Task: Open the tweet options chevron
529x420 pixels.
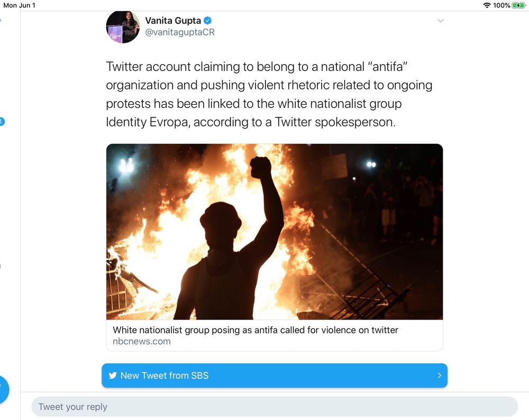Action: (441, 21)
